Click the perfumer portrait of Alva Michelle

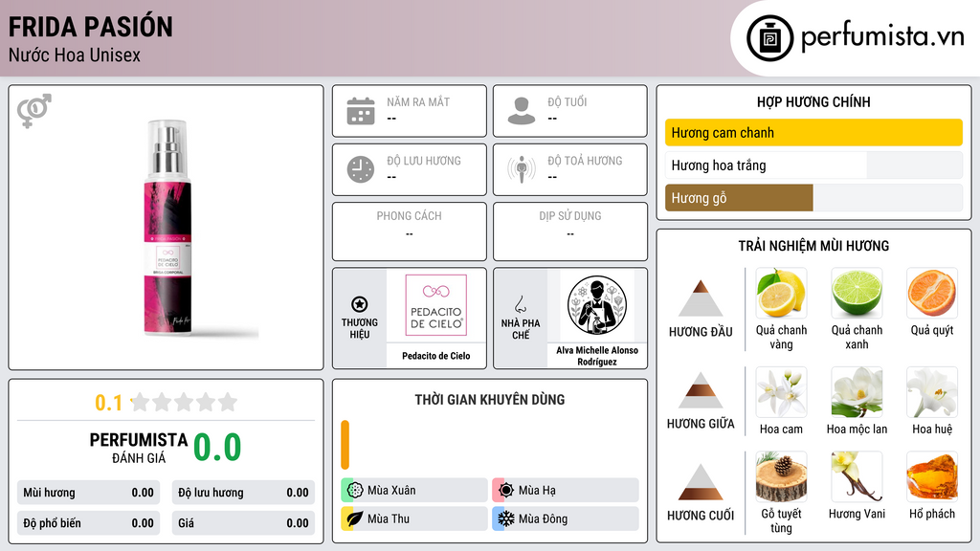pos(597,305)
